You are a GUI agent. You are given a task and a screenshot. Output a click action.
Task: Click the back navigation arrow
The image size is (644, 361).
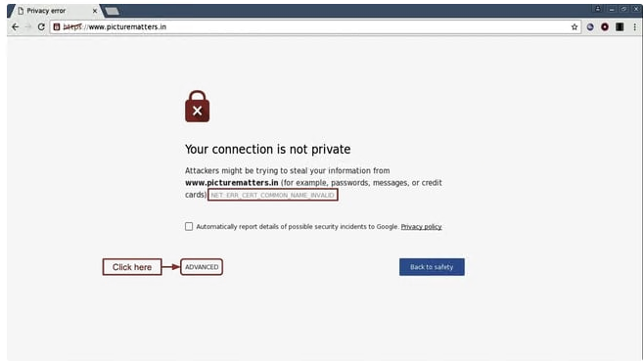coord(16,27)
